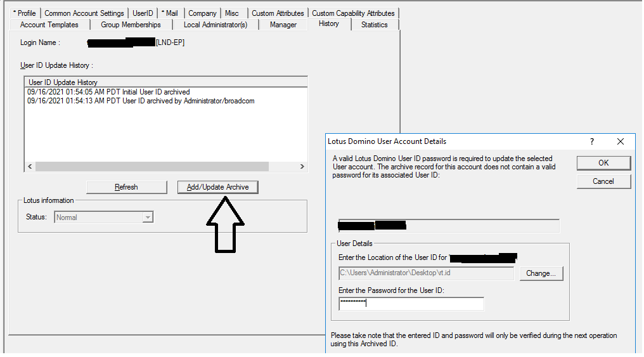Click the User ID location path field

click(x=426, y=273)
